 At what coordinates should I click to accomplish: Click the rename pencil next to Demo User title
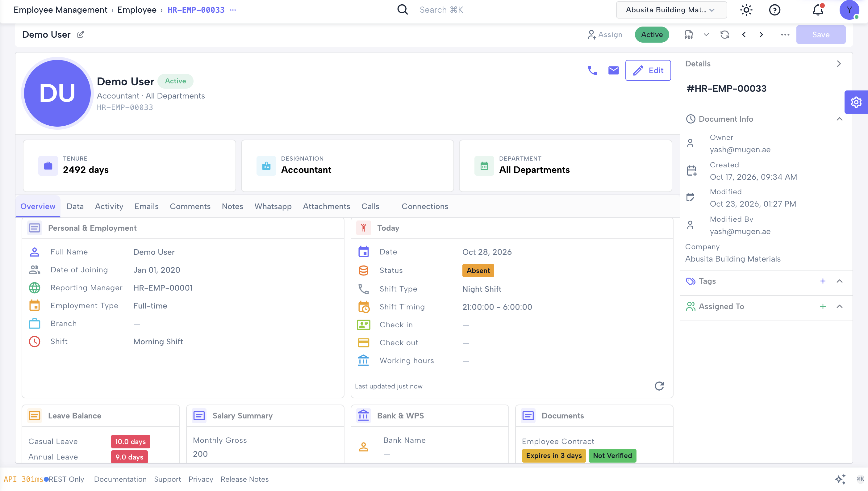tap(81, 34)
